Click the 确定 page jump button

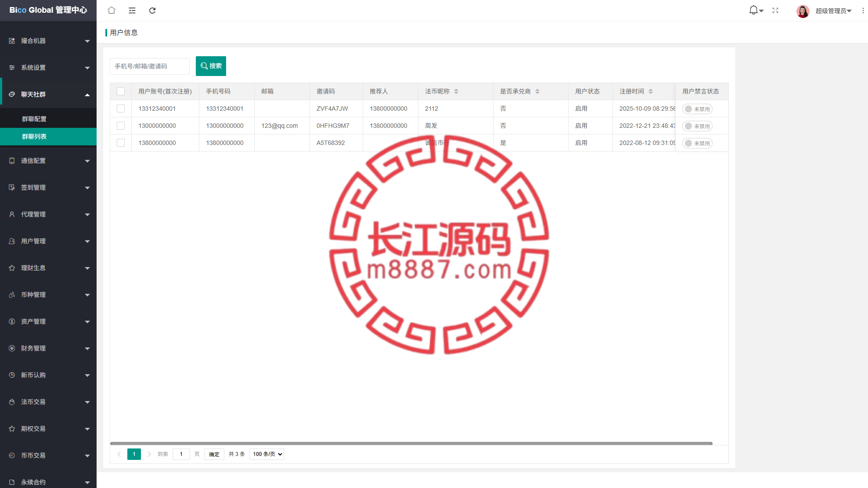[x=214, y=454]
